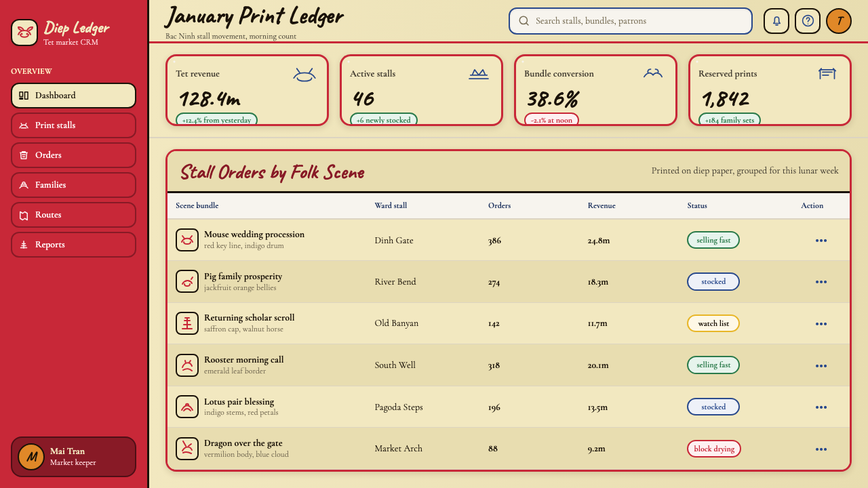Click the Dragon over the gate icon
The height and width of the screenshot is (488, 868).
(187, 449)
